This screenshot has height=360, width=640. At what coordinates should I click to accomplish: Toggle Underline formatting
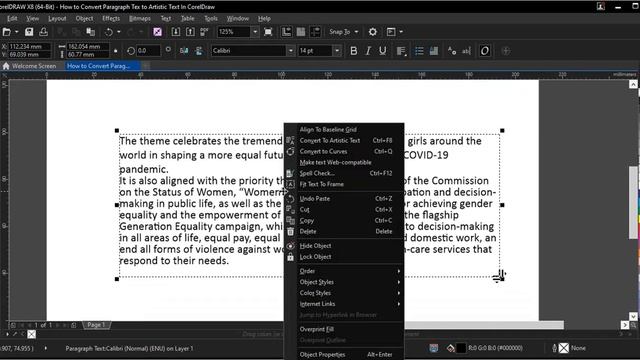coord(382,51)
